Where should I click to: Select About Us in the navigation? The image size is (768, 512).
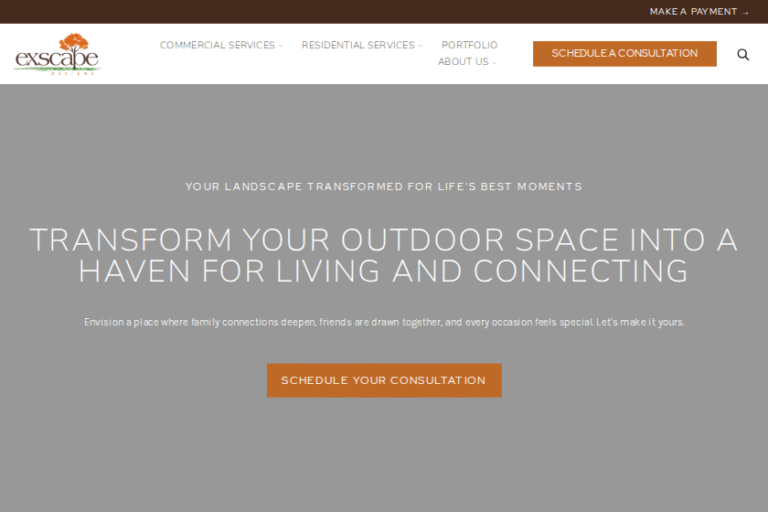(x=463, y=62)
